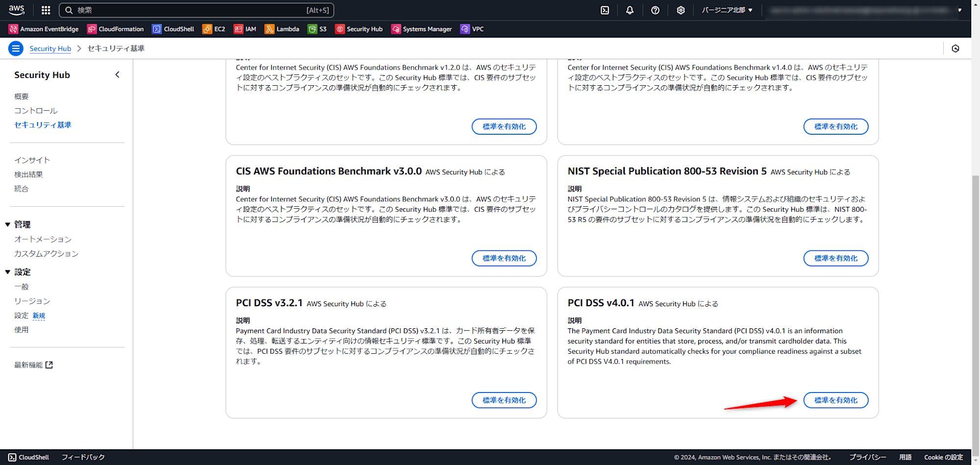
Task: Click the CloudShell icon in the footer
Action: coord(12,457)
